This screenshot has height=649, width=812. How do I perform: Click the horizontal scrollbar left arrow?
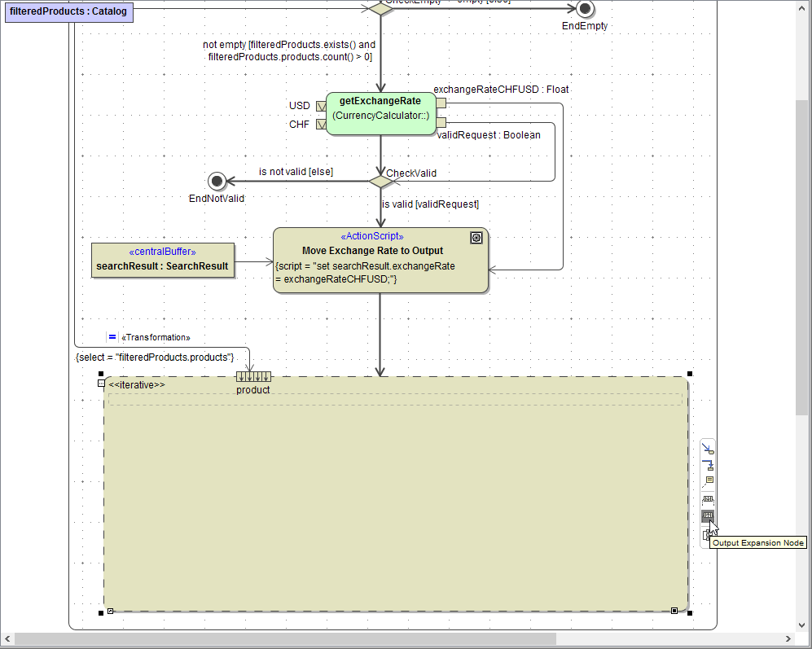(7, 640)
